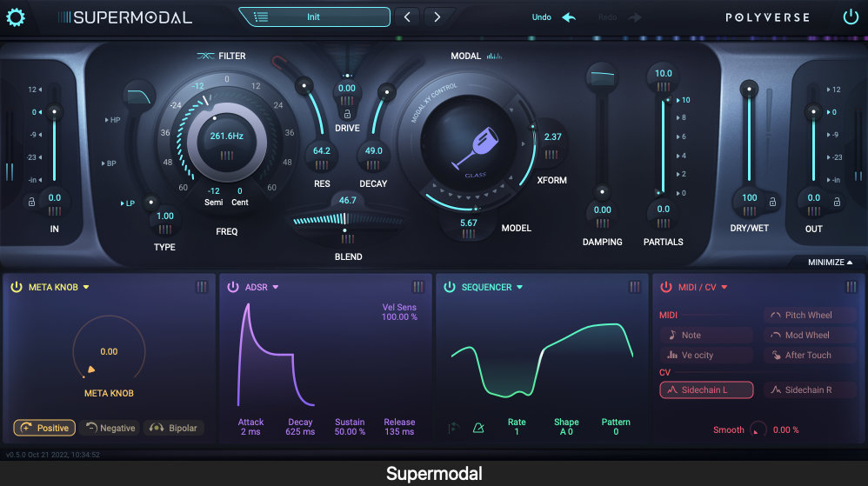Image resolution: width=868 pixels, height=486 pixels.
Task: Select Sidechain R CV source
Action: (x=810, y=389)
